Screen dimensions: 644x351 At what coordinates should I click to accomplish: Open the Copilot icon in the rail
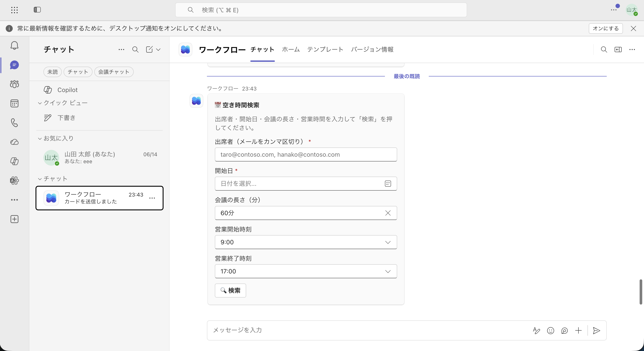tap(14, 161)
